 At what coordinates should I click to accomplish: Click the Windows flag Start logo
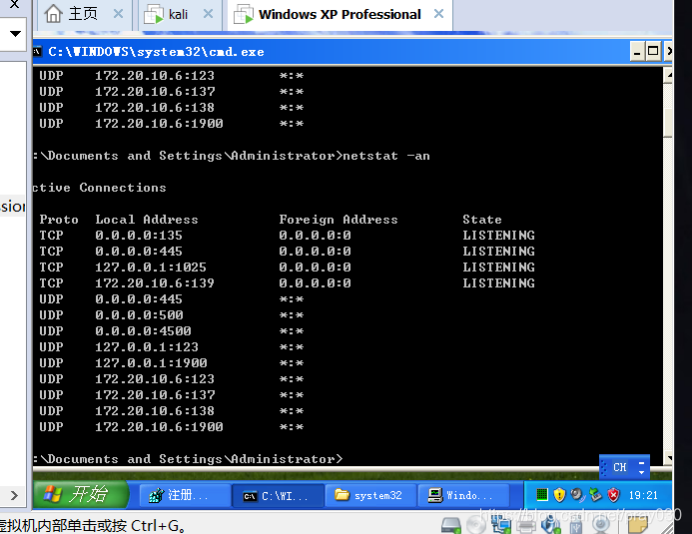pyautogui.click(x=53, y=494)
